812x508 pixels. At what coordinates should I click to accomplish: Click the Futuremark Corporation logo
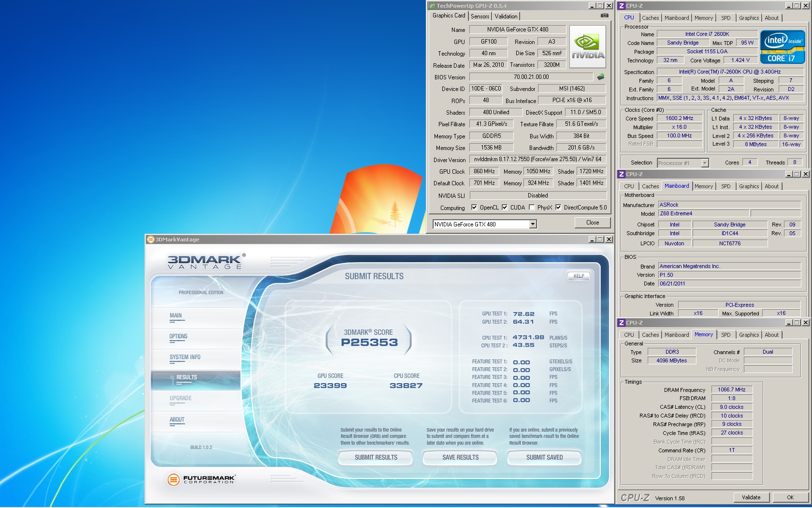pos(201,479)
